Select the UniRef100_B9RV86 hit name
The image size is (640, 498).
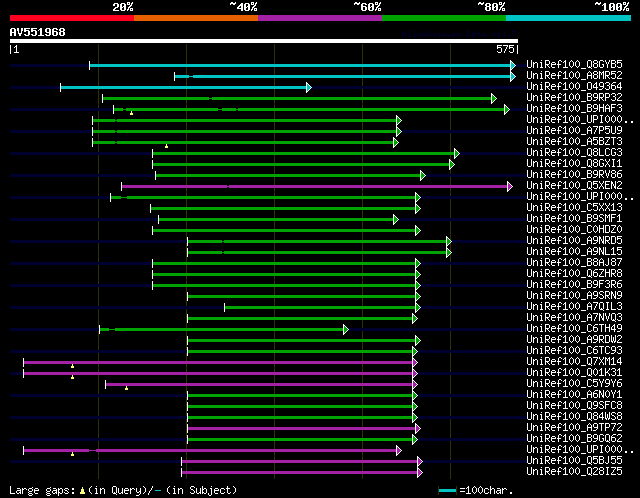(574, 175)
